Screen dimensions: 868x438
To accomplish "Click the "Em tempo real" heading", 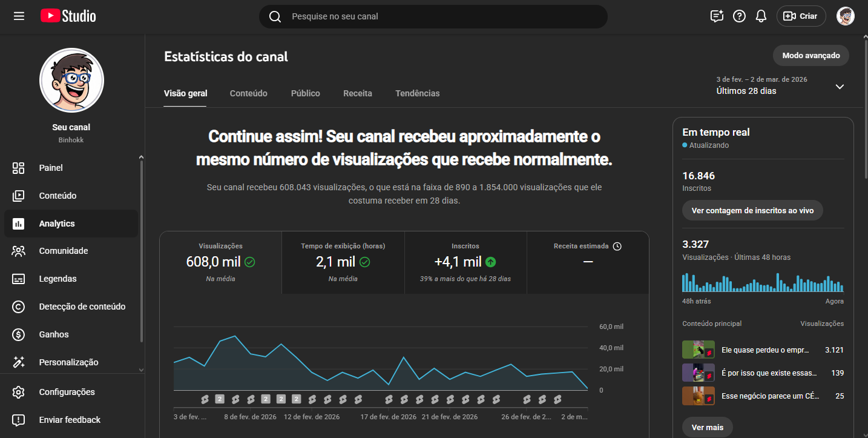I will 716,132.
